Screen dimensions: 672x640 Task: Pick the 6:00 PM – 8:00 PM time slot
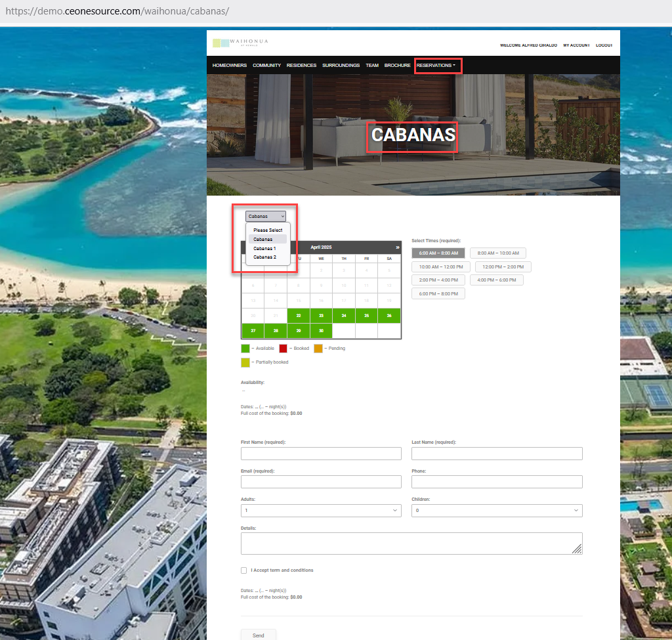pos(438,294)
